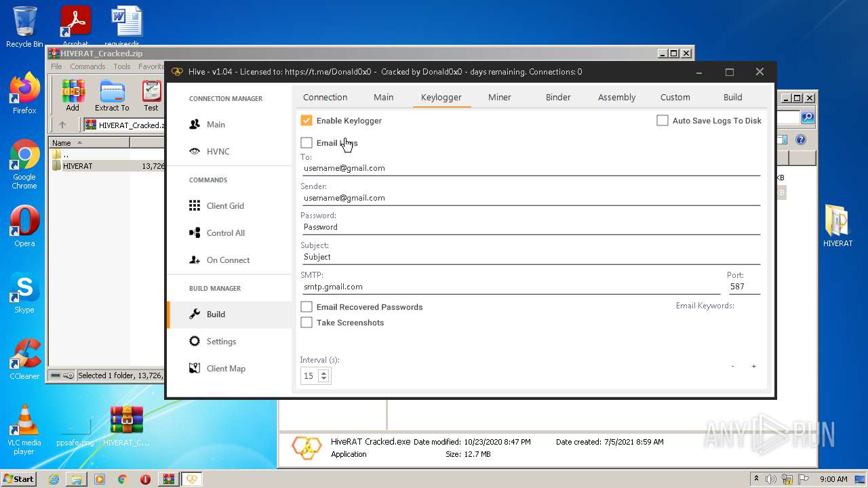
Task: Select the HIVERAT folder row in WinRAR
Action: [107, 166]
